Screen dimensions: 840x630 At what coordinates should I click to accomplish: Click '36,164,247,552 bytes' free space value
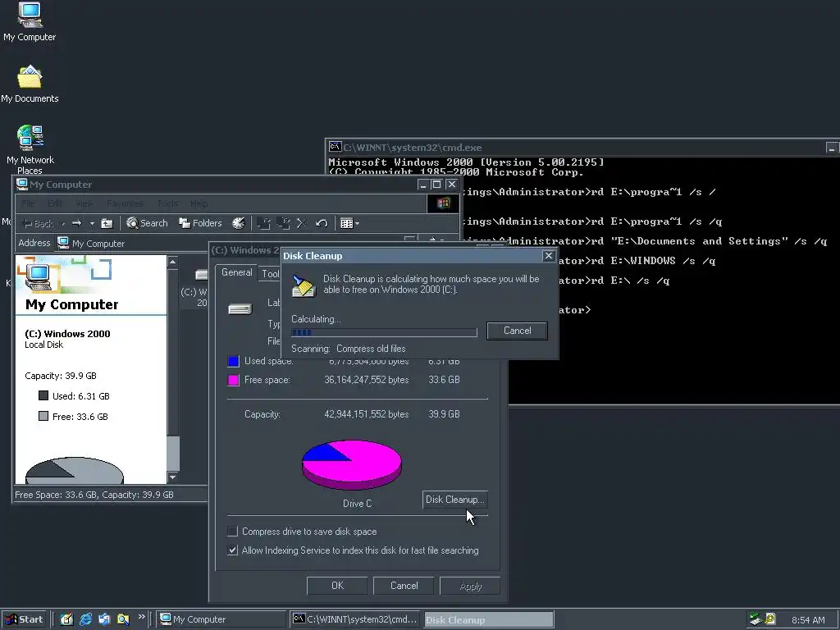(367, 380)
